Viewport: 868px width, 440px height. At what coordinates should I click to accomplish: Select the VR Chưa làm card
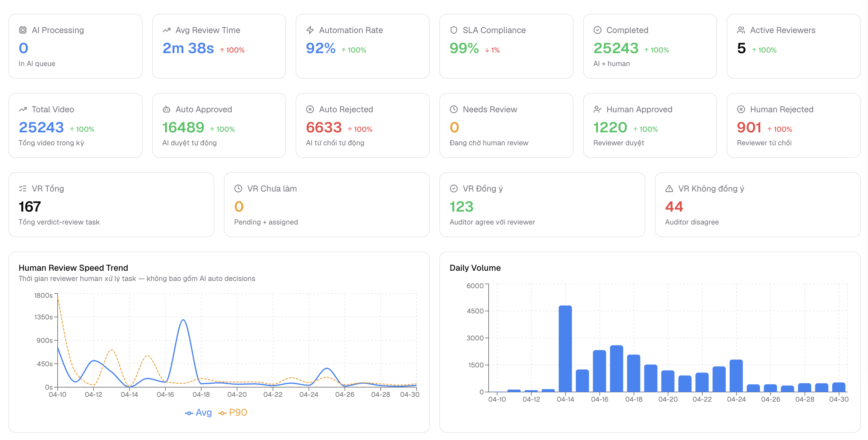327,204
